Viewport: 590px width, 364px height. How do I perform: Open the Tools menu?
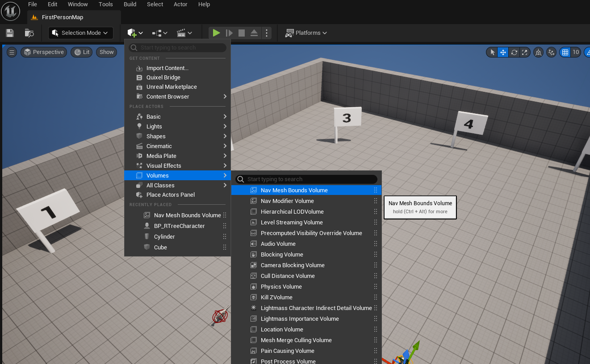pyautogui.click(x=106, y=4)
